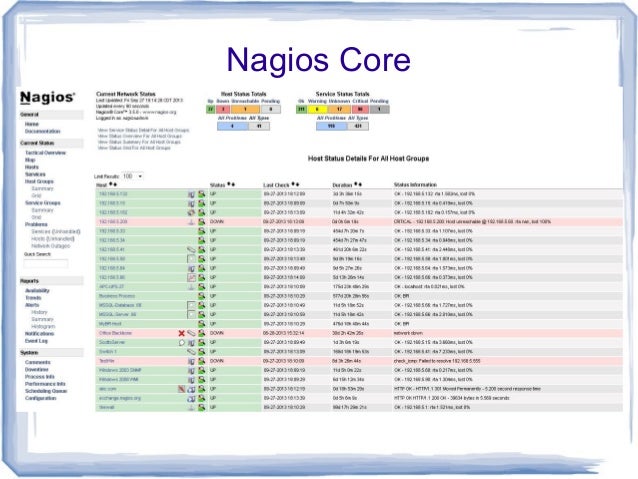Open status detail icon for Windows 2003 SNMP
This screenshot has height=479, width=638.
coord(201,370)
